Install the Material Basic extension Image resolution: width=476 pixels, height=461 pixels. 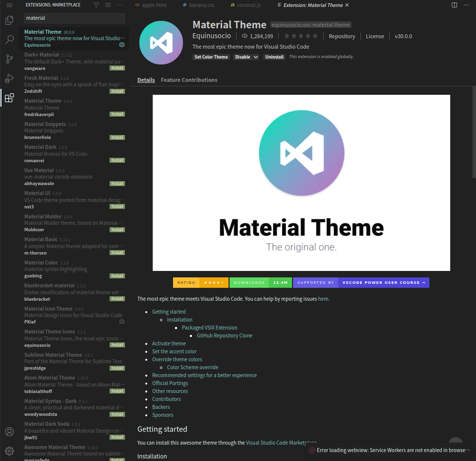[x=117, y=253]
